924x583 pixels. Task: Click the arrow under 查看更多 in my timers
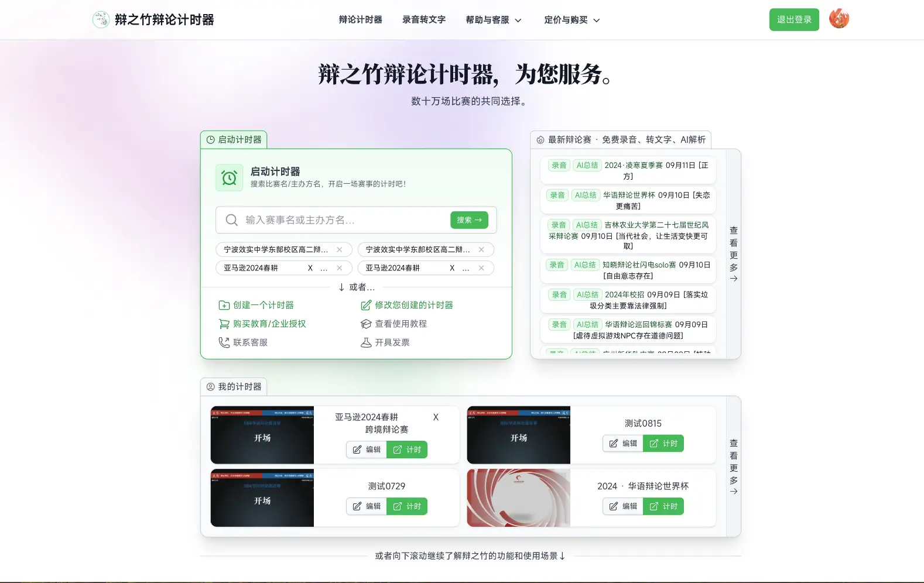(x=734, y=492)
